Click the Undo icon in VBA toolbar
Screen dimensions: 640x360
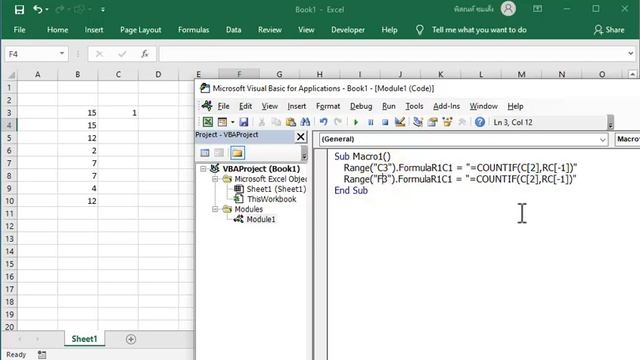pos(324,122)
